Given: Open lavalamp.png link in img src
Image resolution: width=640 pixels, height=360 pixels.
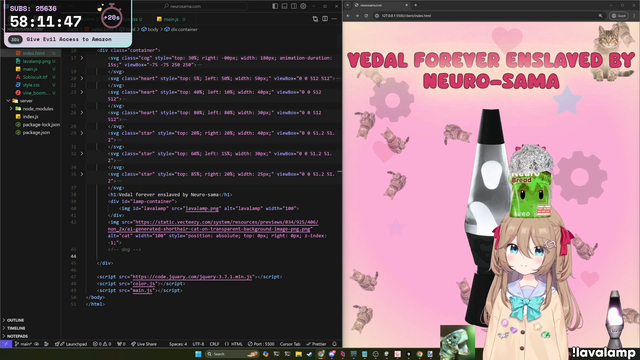Looking at the screenshot, I should [202, 208].
